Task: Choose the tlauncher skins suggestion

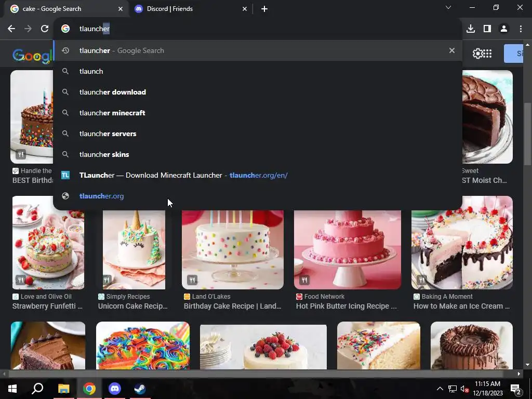Action: click(258, 154)
